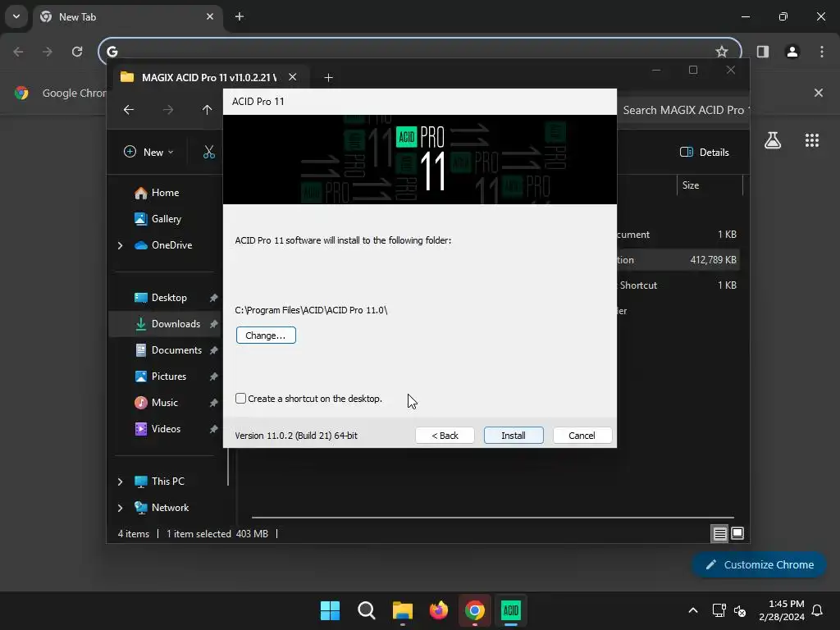Image resolution: width=840 pixels, height=630 pixels.
Task: Click the Search MAGIX ACID Pro field
Action: coord(683,110)
